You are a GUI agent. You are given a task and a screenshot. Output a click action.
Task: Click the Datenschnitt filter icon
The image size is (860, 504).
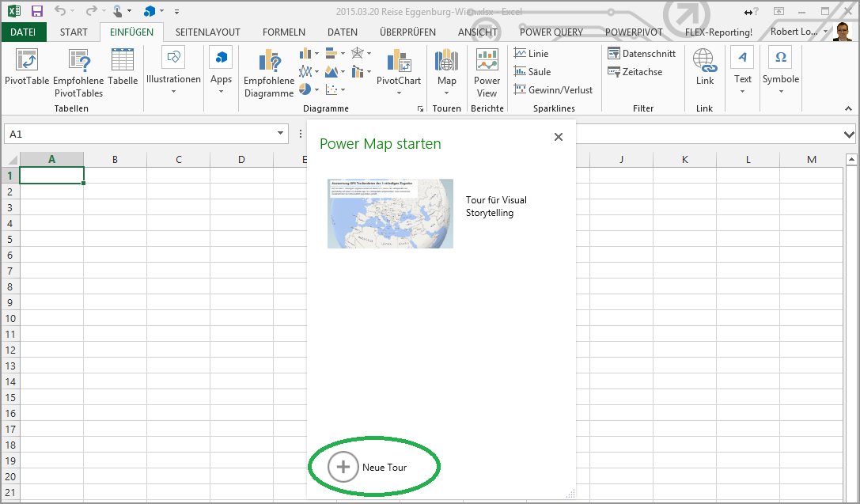click(641, 54)
